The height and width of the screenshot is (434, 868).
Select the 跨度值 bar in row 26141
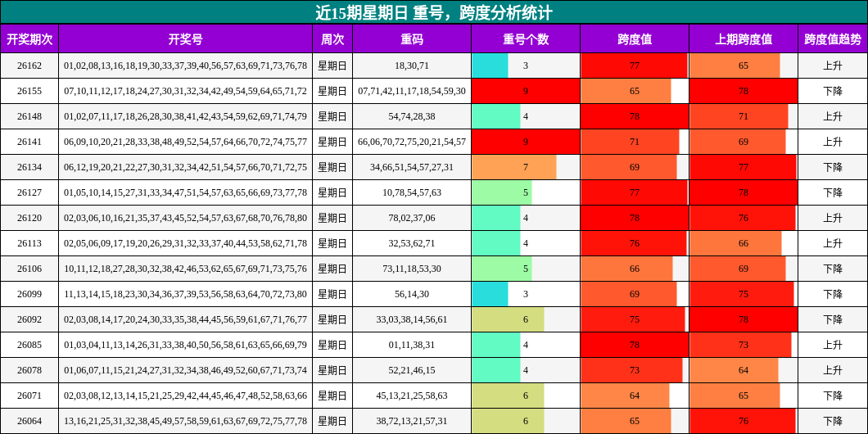(x=630, y=142)
